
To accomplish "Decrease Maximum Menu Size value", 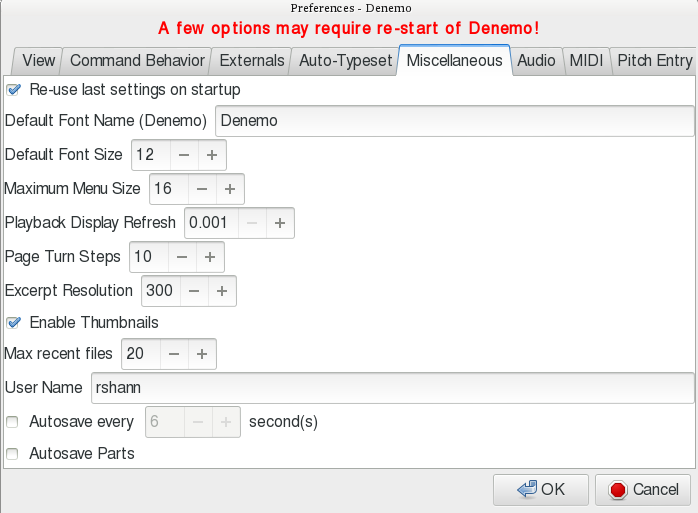I will (x=201, y=189).
